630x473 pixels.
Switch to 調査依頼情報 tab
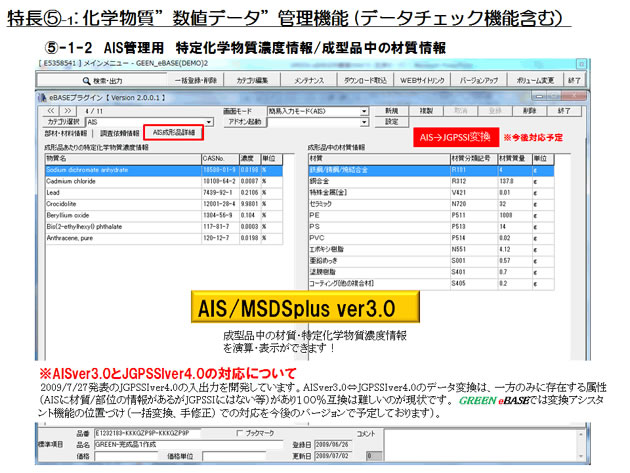tap(119, 133)
